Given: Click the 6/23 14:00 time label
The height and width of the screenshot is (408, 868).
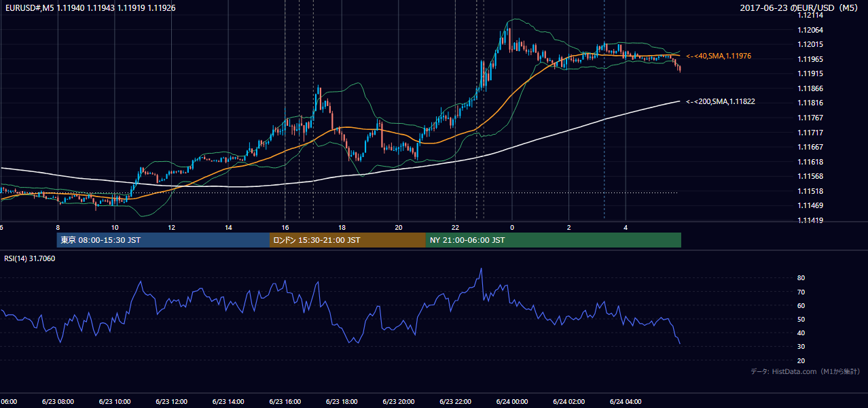Looking at the screenshot, I should pyautogui.click(x=228, y=402).
